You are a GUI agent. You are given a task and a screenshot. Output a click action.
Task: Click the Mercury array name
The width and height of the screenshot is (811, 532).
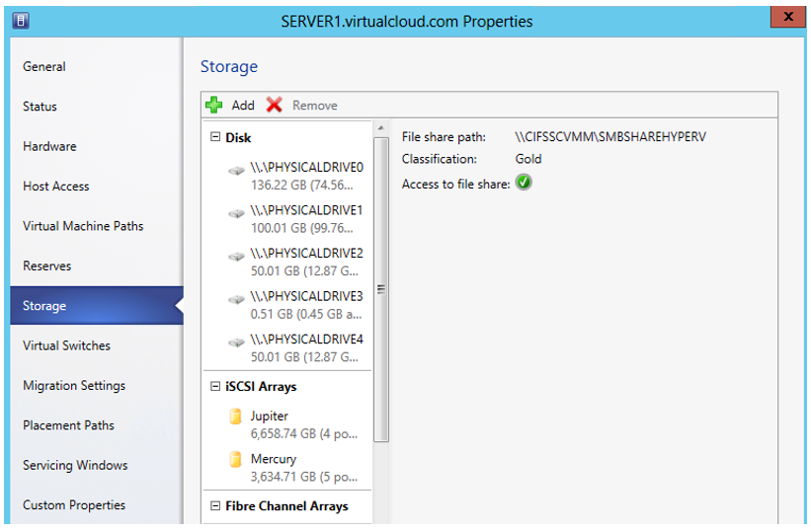pos(273,459)
